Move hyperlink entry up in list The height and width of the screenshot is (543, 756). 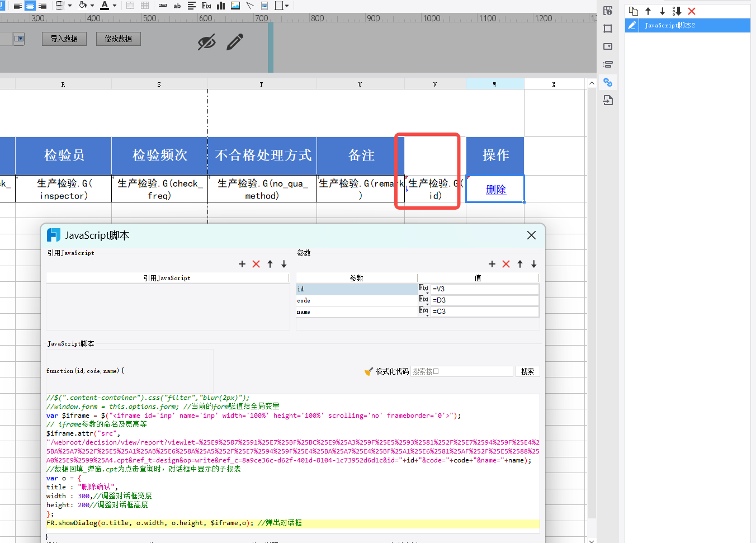point(648,11)
